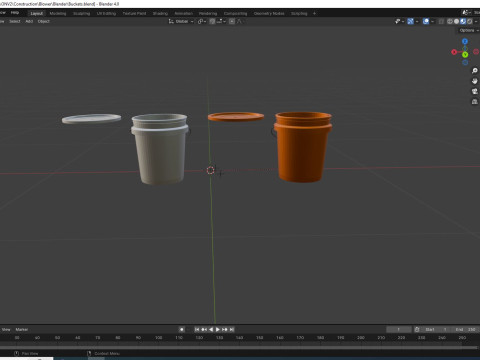Open the Scripting workspace tab
The width and height of the screenshot is (480, 360).
click(299, 13)
